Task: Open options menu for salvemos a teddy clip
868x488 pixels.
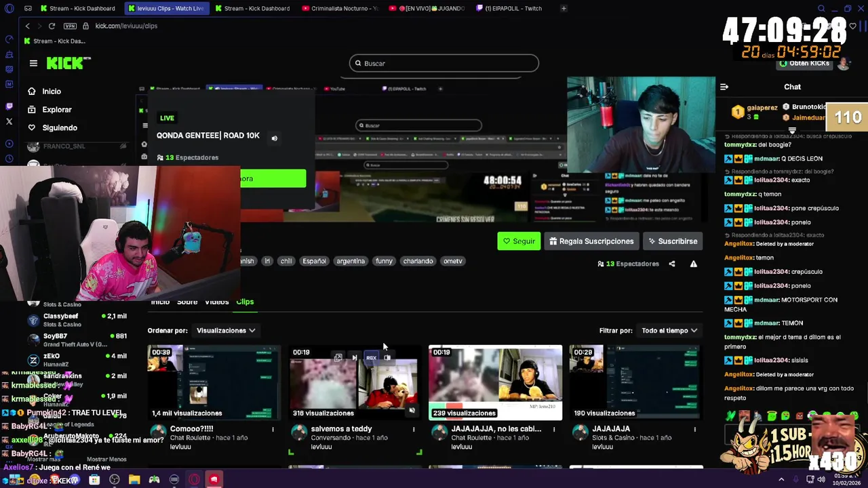Action: click(x=413, y=430)
